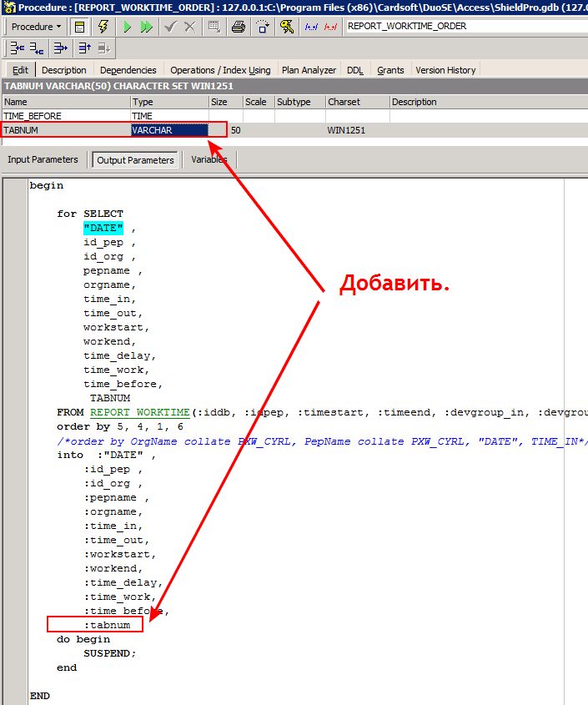Click the Subtype column header

pyautogui.click(x=300, y=102)
